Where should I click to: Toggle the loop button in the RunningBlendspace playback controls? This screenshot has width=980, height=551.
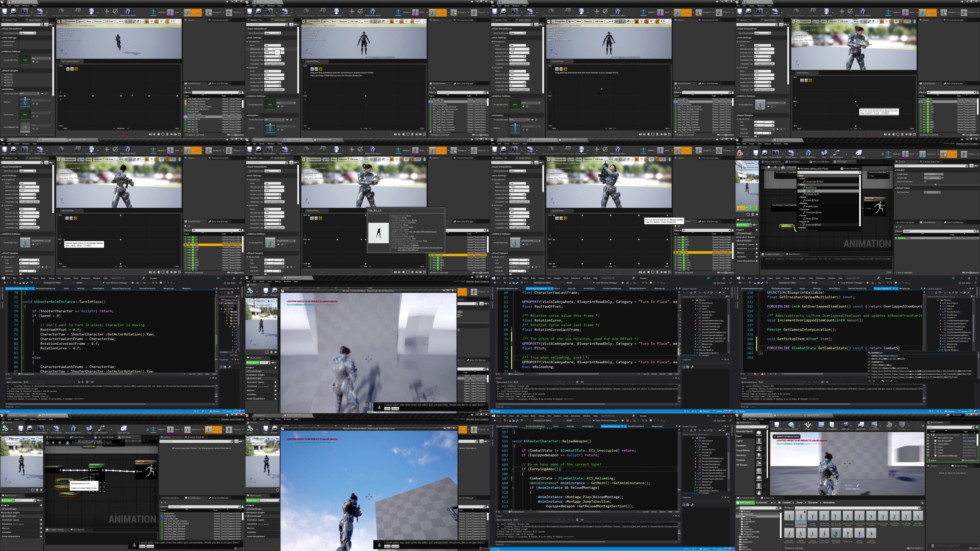pyautogui.click(x=179, y=134)
